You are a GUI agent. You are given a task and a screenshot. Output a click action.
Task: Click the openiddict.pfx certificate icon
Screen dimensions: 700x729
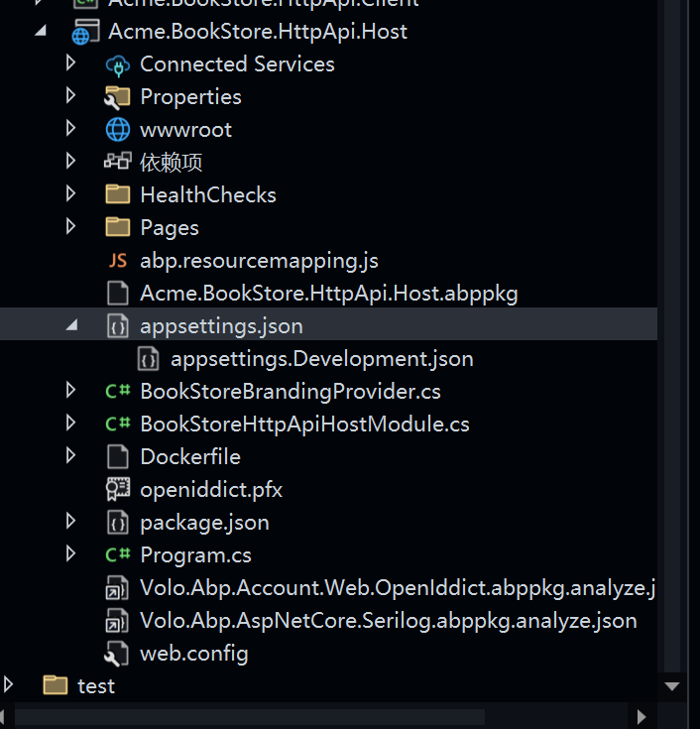point(118,490)
